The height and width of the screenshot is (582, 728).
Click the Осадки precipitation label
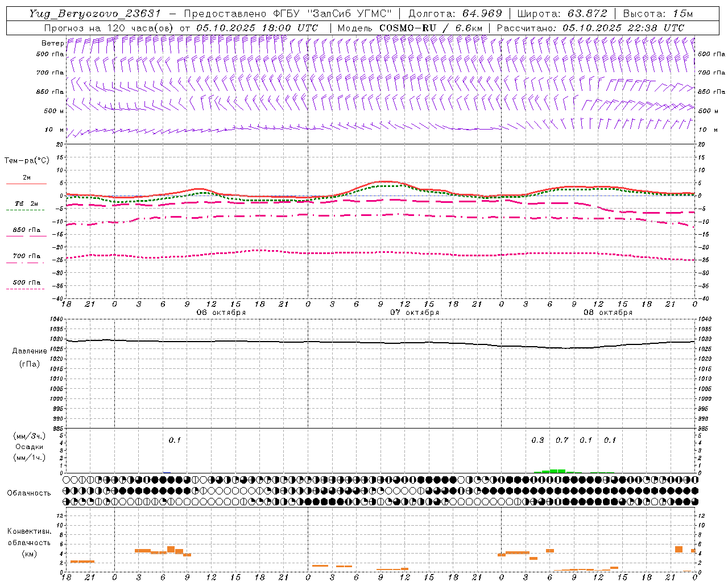click(x=29, y=447)
